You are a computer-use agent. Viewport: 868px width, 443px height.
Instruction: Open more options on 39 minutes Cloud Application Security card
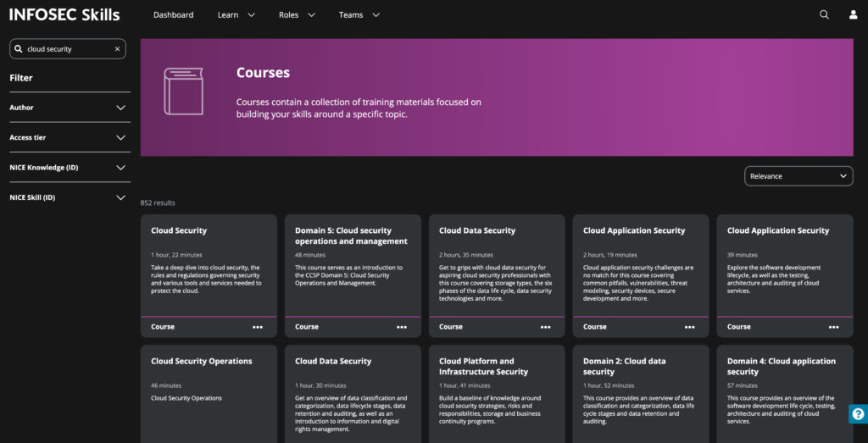[x=833, y=327]
